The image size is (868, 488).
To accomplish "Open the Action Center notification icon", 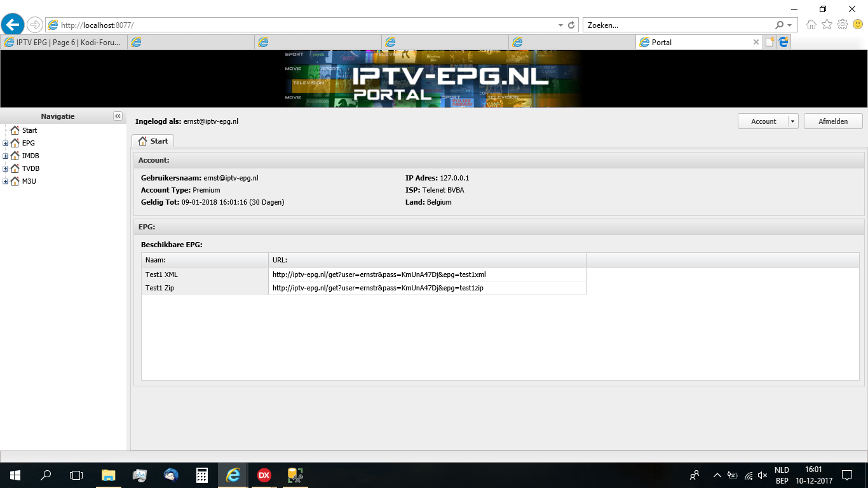I will point(847,475).
